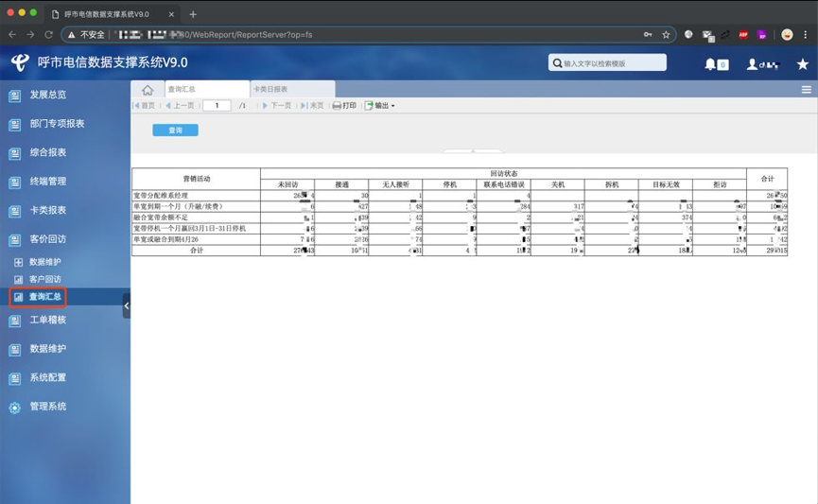Open the notifications bell icon
818x504 pixels.
[x=710, y=64]
